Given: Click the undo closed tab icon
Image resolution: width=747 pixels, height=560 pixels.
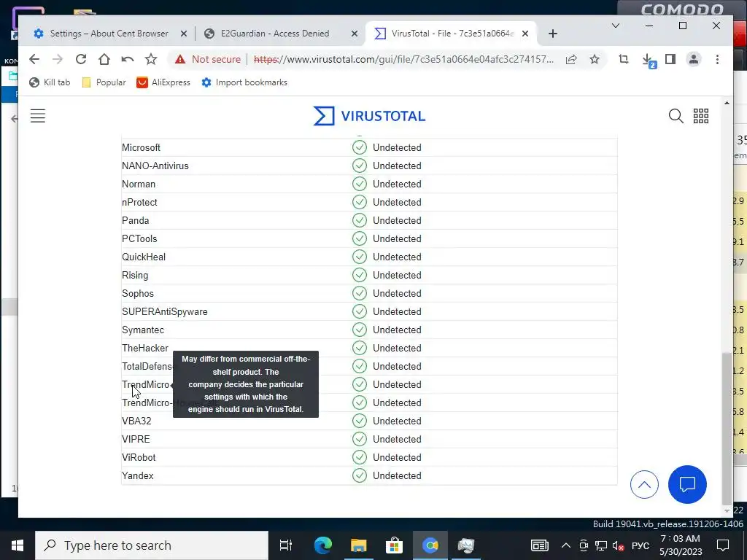Looking at the screenshot, I should (127, 59).
